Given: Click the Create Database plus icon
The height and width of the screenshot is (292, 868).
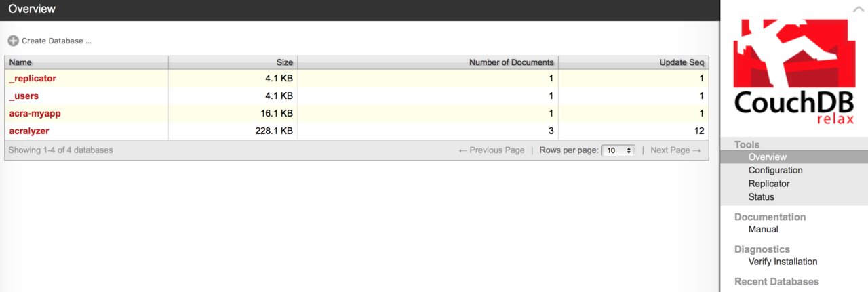Looking at the screenshot, I should pyautogui.click(x=13, y=41).
